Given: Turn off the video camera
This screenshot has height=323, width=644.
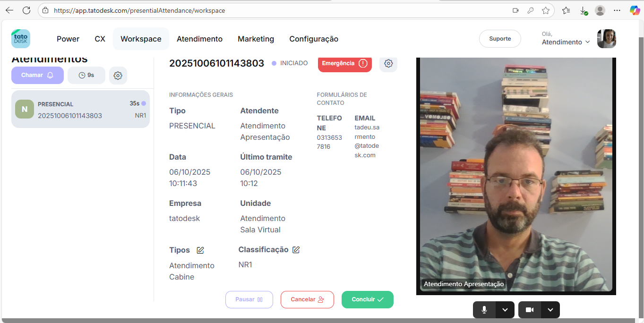Looking at the screenshot, I should point(530,310).
